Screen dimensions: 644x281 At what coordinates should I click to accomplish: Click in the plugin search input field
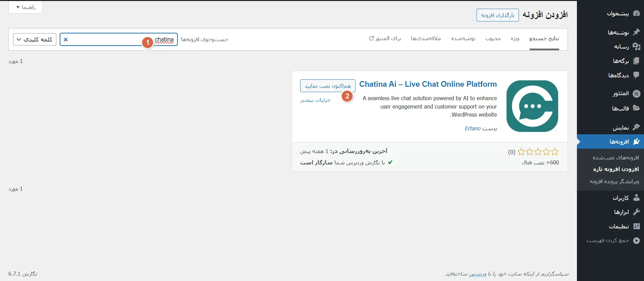pos(119,40)
